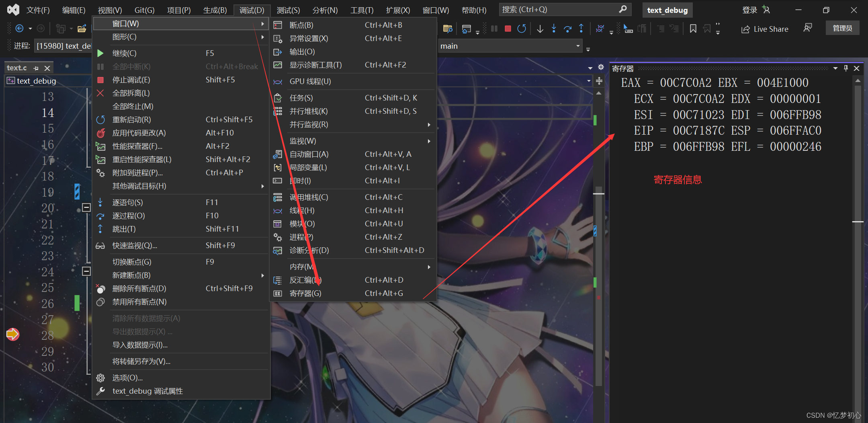The width and height of the screenshot is (868, 423).
Task: Click the search magnifier icon in search box
Action: pos(622,9)
